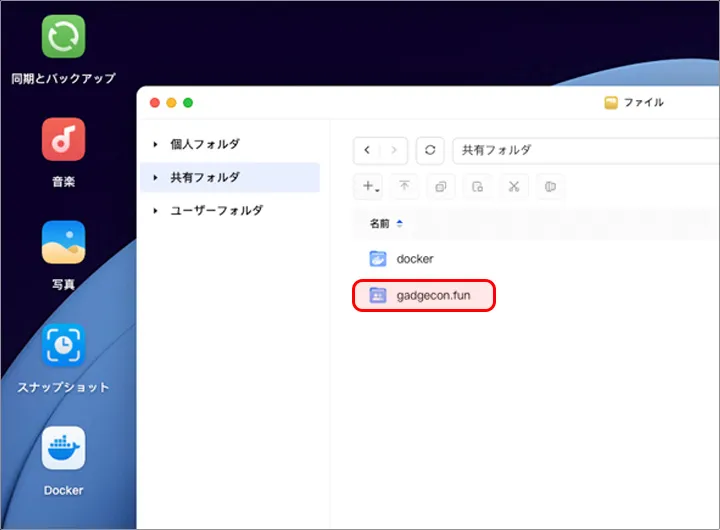Expand the 個人フォルダ tree arrow
This screenshot has height=530, width=720.
click(x=155, y=144)
